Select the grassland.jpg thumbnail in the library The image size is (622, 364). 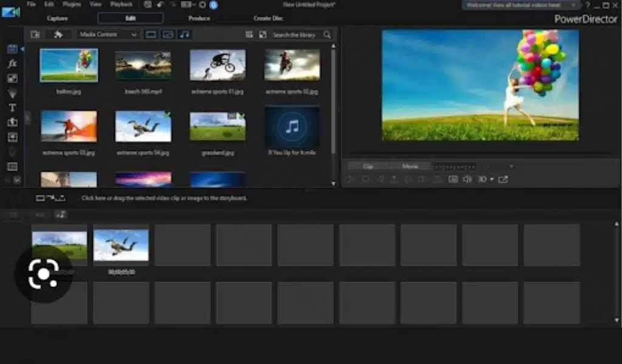point(218,126)
